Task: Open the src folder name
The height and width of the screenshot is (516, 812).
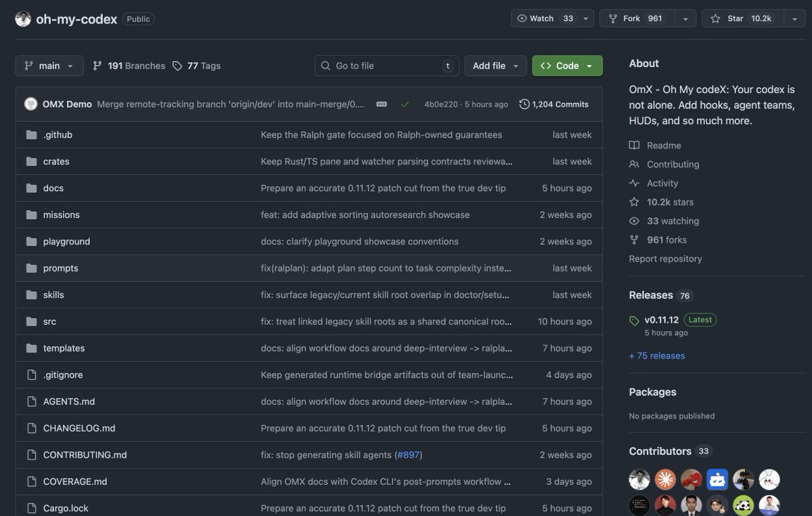Action: (x=49, y=322)
